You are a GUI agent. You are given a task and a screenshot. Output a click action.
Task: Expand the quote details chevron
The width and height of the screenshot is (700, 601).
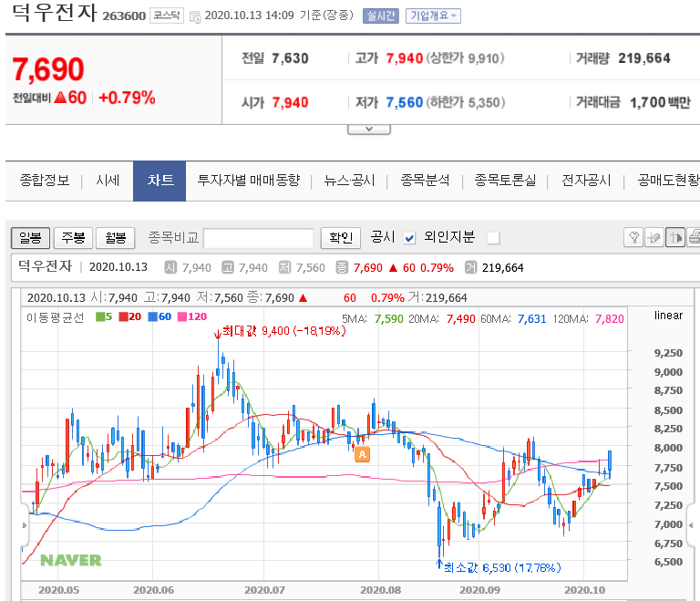coord(369,130)
